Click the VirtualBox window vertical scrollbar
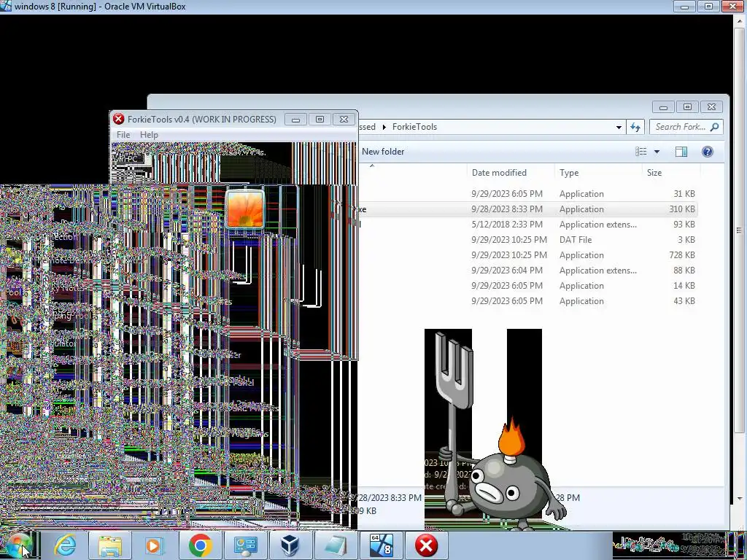The image size is (747, 560). 740,230
